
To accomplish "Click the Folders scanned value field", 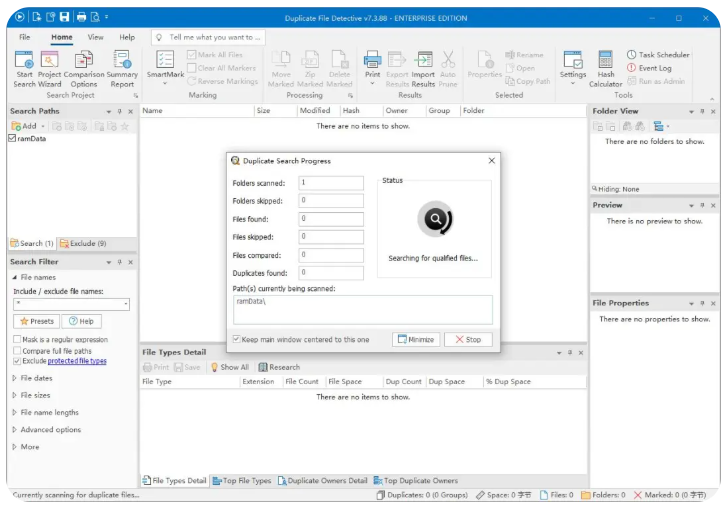I will [331, 183].
